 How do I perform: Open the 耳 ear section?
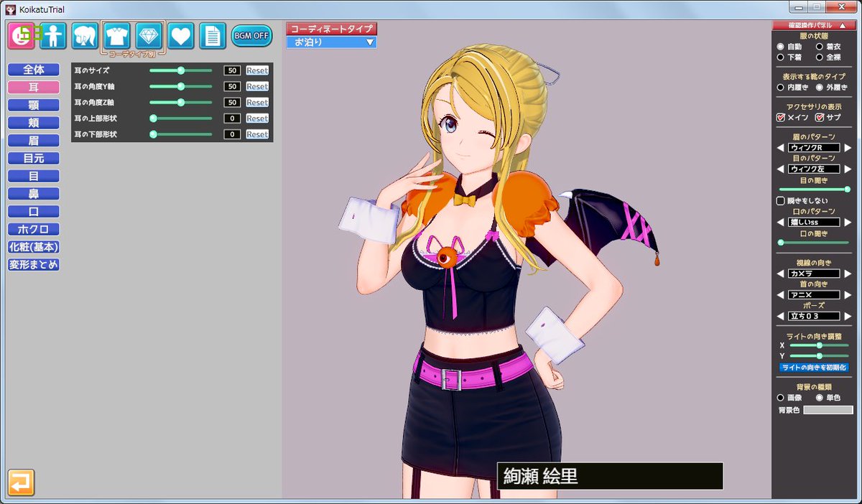coord(34,88)
